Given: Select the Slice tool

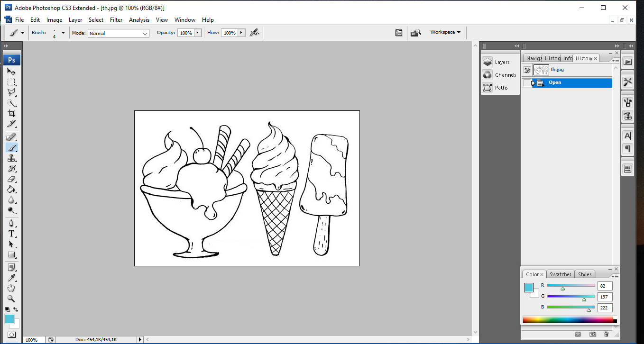Looking at the screenshot, I should pos(11,124).
